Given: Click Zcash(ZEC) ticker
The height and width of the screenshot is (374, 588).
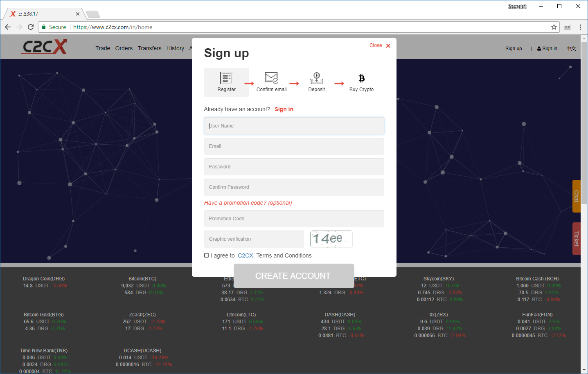Looking at the screenshot, I should [x=142, y=315].
